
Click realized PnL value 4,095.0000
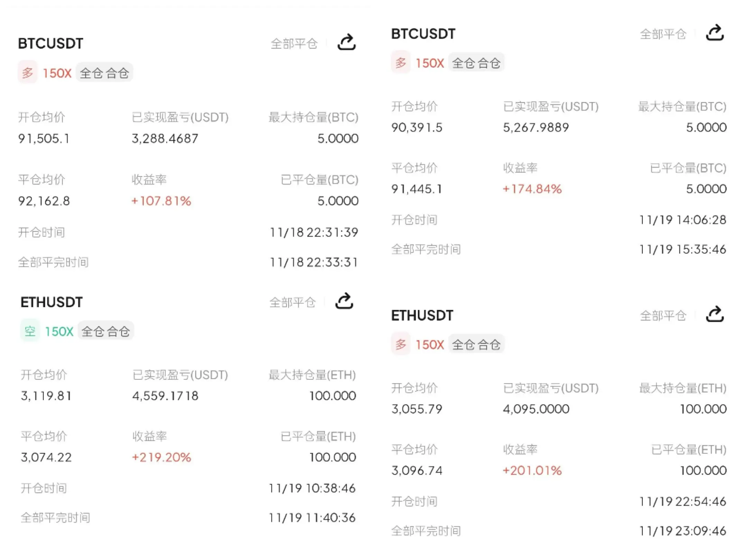coord(536,409)
